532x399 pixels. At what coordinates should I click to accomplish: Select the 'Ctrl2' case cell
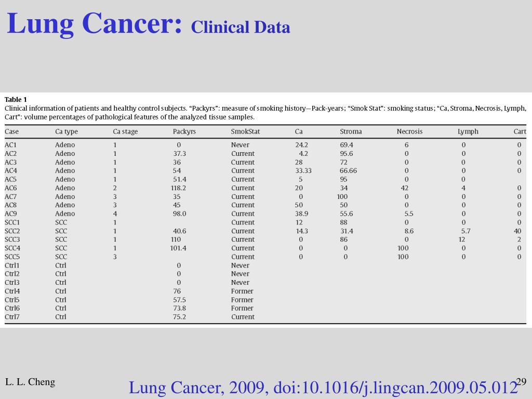pos(12,274)
